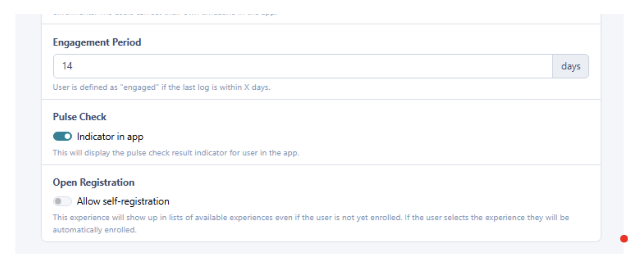Image resolution: width=644 pixels, height=270 pixels.
Task: Click the 'Indicator in app' label text
Action: pyautogui.click(x=110, y=137)
